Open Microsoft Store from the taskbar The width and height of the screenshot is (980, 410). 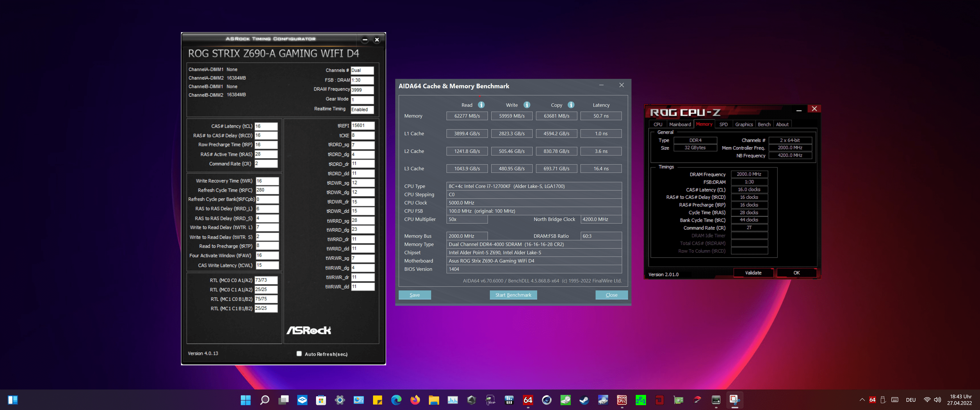(321, 400)
